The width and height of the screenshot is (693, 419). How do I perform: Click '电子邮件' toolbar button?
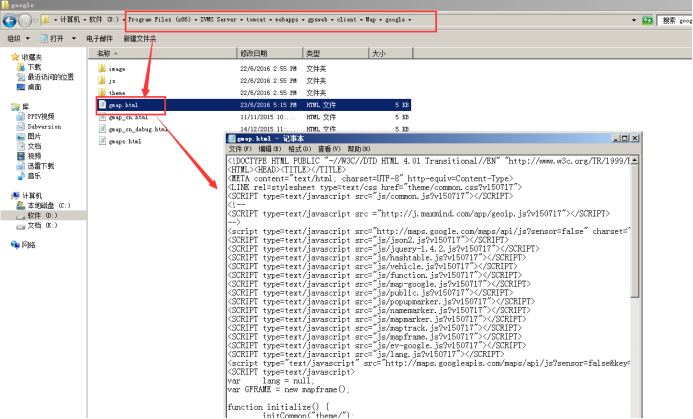(x=99, y=38)
